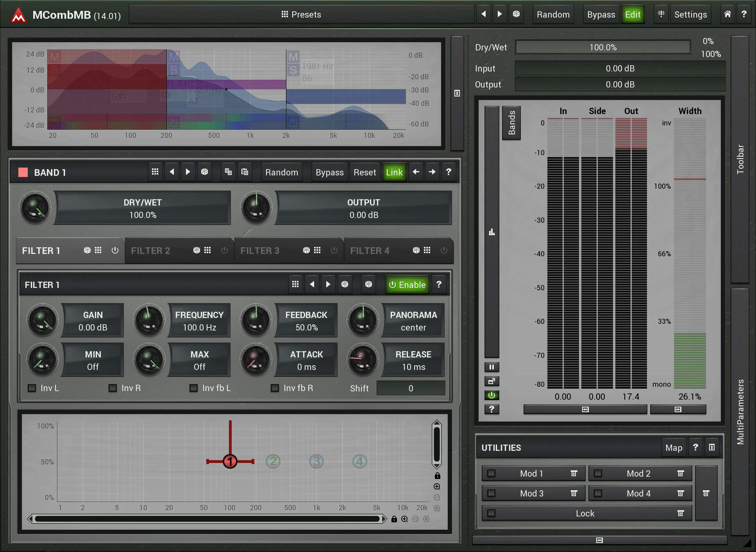Viewport: 756px width, 552px height.
Task: Toggle Band 1 Bypass
Action: coord(329,172)
